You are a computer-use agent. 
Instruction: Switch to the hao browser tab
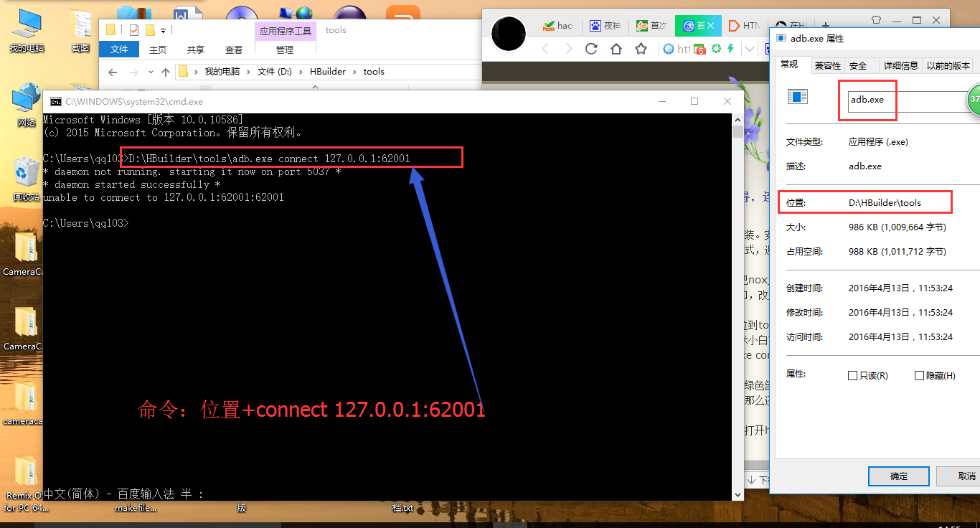point(558,26)
